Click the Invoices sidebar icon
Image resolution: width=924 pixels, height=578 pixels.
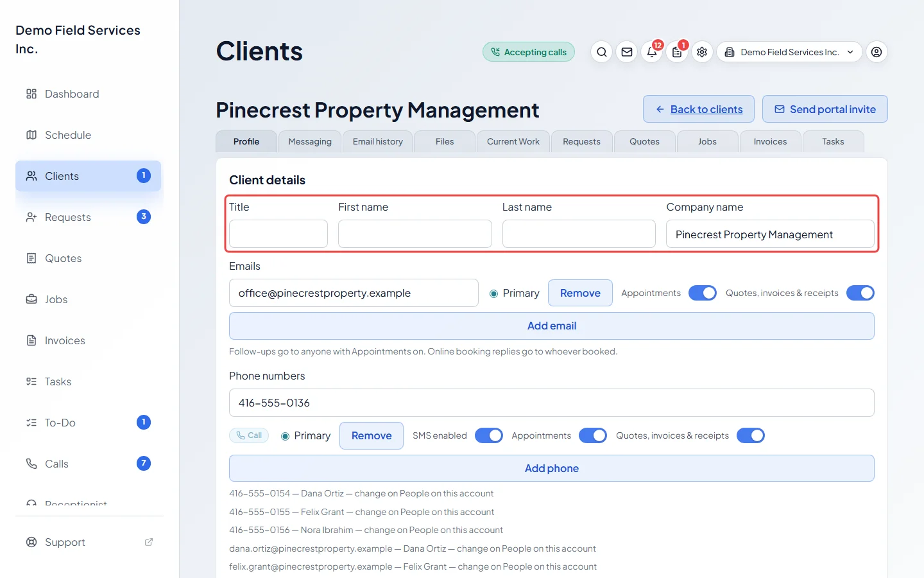pos(31,340)
